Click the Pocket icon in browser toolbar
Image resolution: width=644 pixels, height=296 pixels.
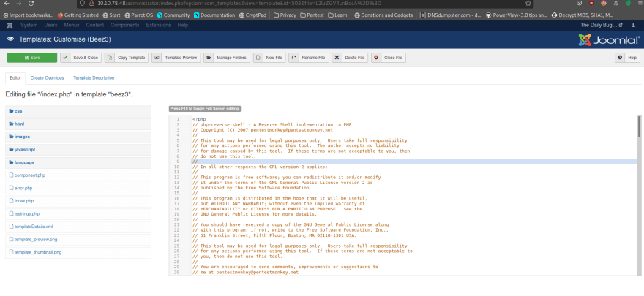click(x=579, y=3)
